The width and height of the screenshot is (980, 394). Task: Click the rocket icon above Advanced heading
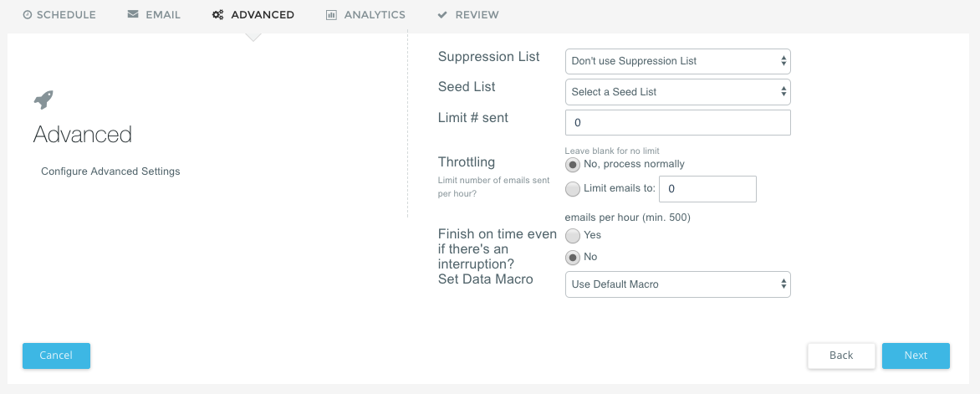pos(43,100)
